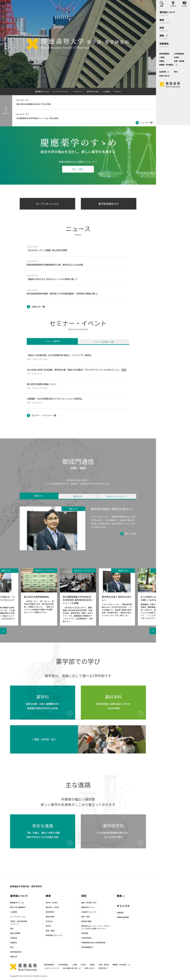Screen dimensions: 190x980
Task: Click the ニュース一覧へ arrow icon
Action: click(137, 123)
